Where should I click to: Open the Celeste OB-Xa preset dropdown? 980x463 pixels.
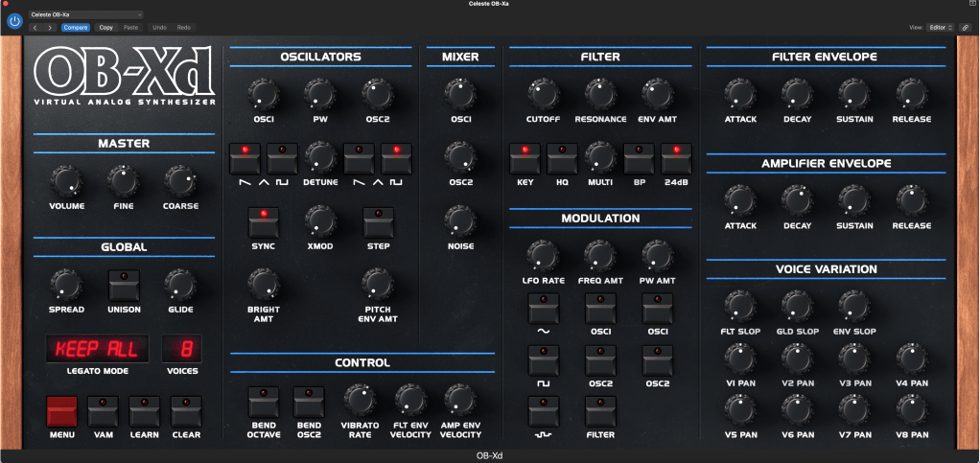tap(85, 14)
